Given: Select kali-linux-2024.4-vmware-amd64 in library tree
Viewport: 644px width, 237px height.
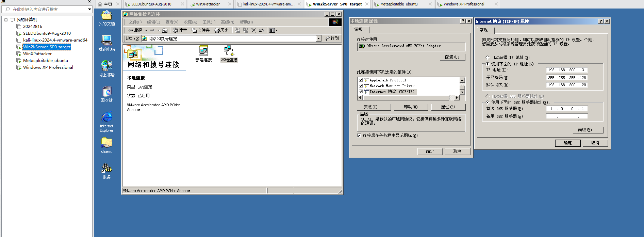Looking at the screenshot, I should tap(55, 40).
